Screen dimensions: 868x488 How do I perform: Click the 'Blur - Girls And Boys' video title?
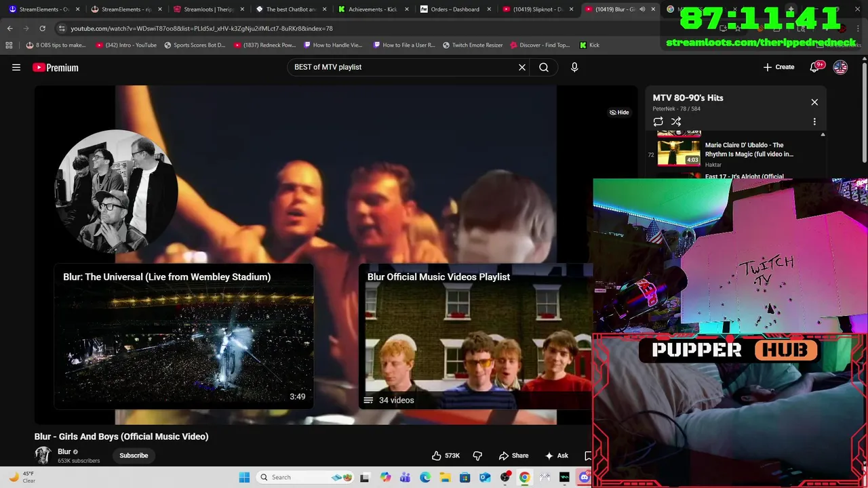121,436
